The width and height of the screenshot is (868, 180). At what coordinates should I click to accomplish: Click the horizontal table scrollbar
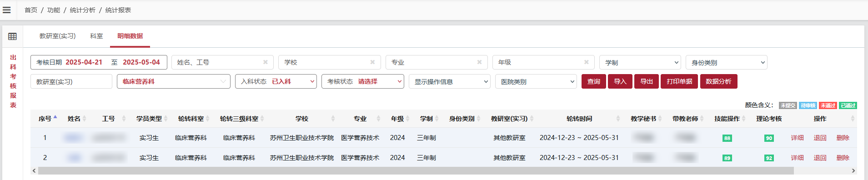click(416, 170)
